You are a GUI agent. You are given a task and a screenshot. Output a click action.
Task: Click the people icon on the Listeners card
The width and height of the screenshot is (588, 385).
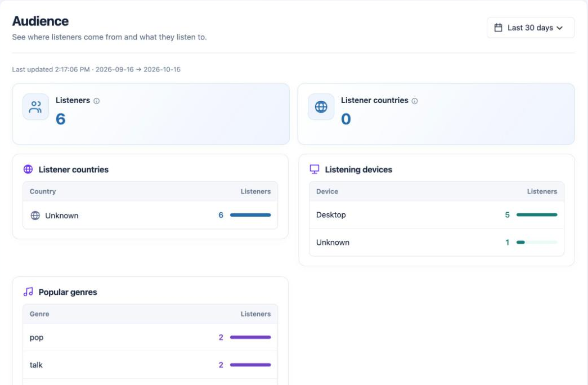pyautogui.click(x=35, y=107)
